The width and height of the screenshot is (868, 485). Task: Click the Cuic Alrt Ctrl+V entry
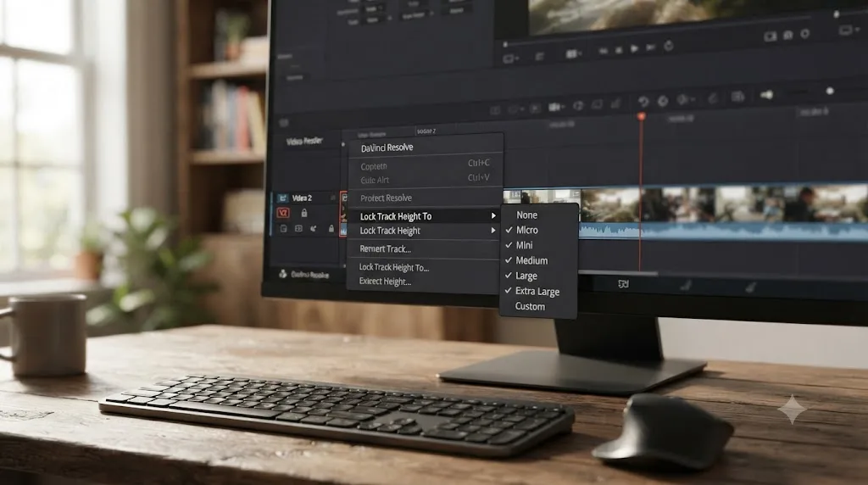[426, 180]
